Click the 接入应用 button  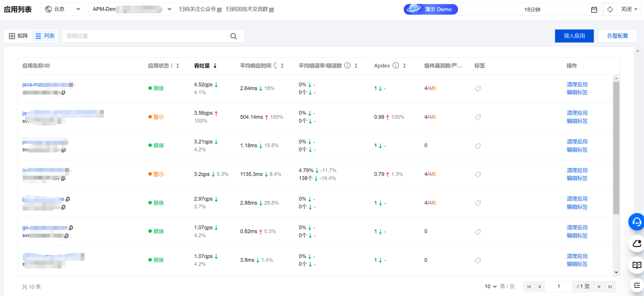[x=574, y=36]
